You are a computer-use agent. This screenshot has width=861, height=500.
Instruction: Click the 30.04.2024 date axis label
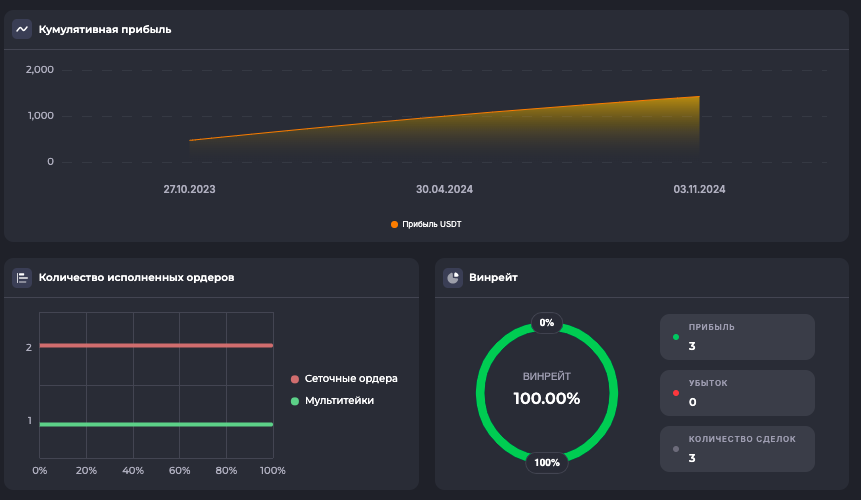[444, 189]
